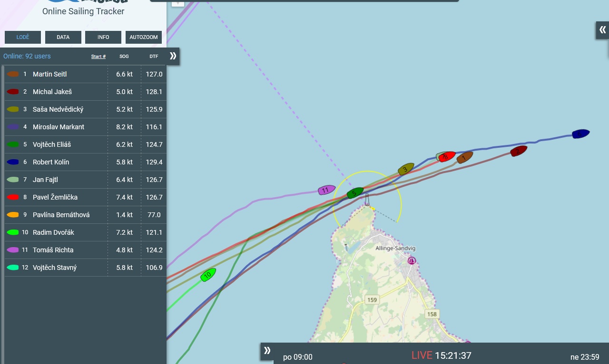Open the LODĚ tab
This screenshot has height=364, width=609.
pos(23,37)
